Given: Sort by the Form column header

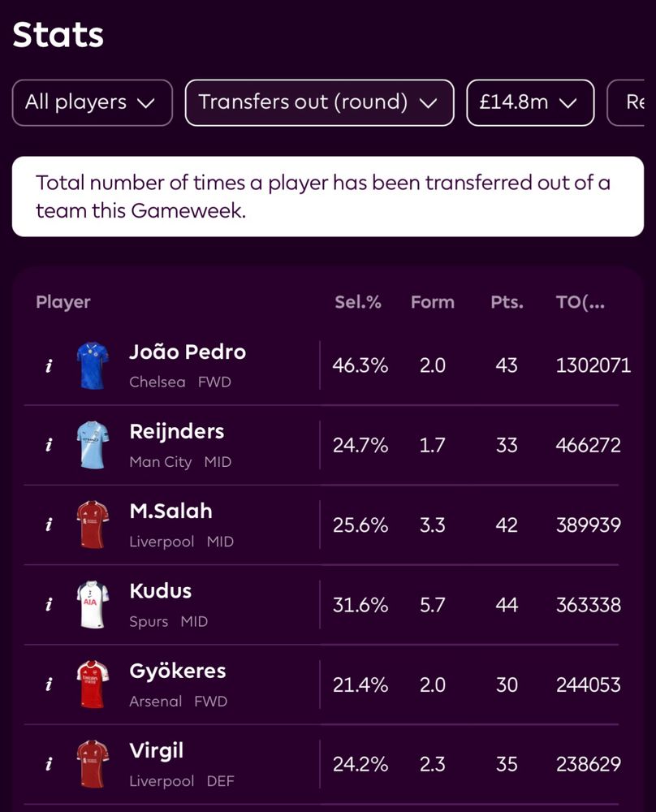Looking at the screenshot, I should click(433, 302).
